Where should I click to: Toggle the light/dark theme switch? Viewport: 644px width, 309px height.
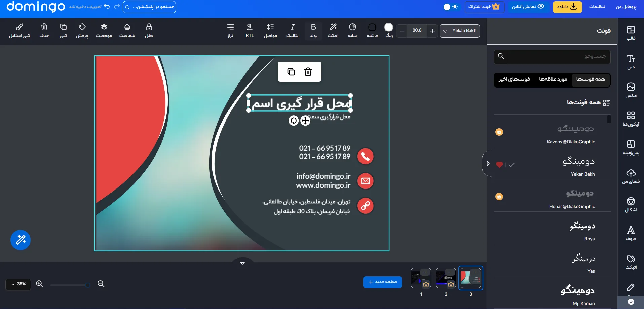450,7
